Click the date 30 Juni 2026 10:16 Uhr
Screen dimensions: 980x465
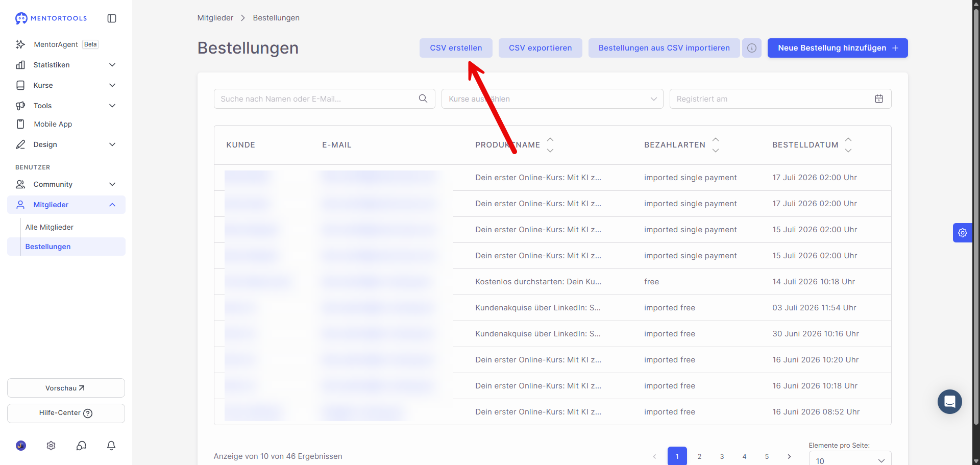tap(816, 334)
